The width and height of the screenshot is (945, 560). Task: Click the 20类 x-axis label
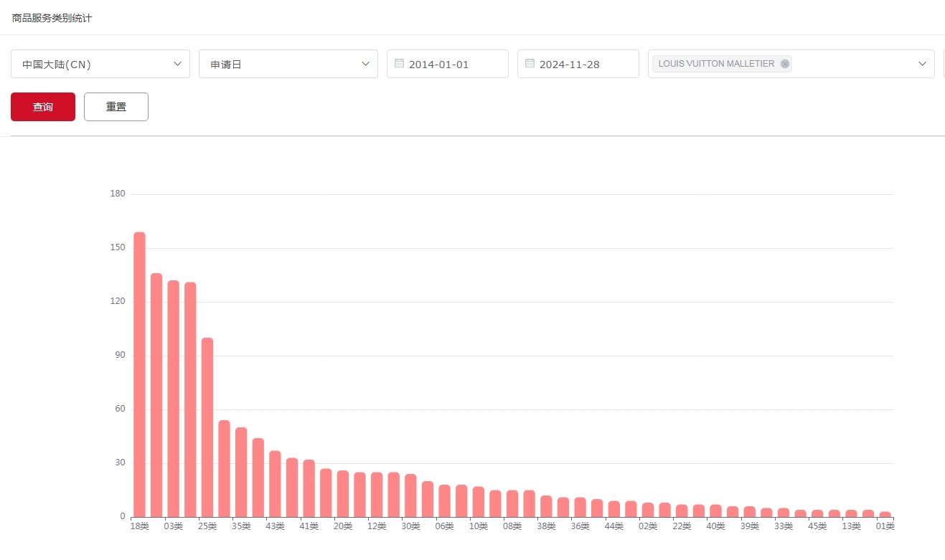click(343, 526)
